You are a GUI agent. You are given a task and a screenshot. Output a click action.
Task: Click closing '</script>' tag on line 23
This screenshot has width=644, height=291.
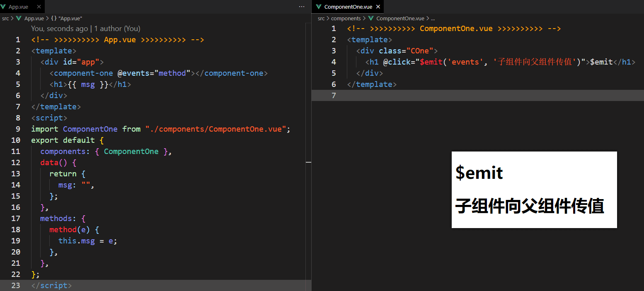(51, 286)
